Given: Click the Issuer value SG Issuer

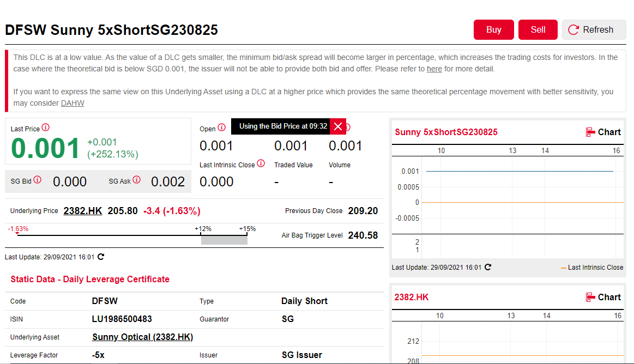Looking at the screenshot, I should coord(302,355).
